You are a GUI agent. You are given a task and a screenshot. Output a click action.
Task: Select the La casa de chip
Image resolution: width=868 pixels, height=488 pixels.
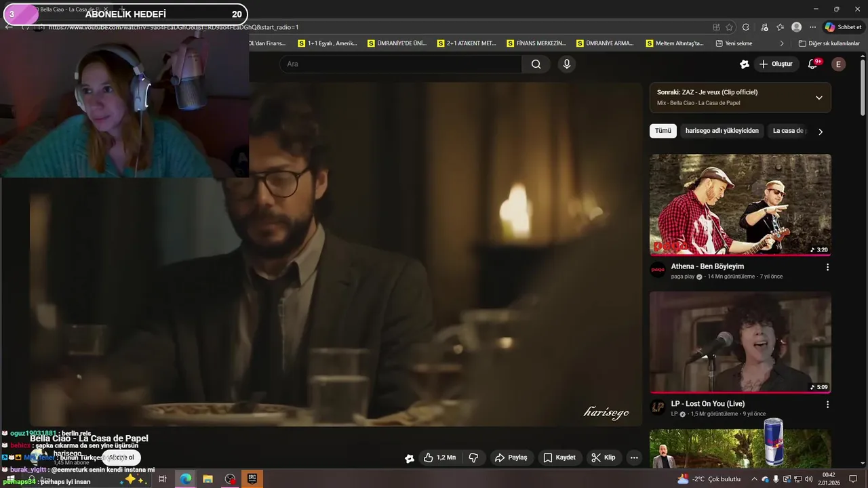(x=789, y=131)
